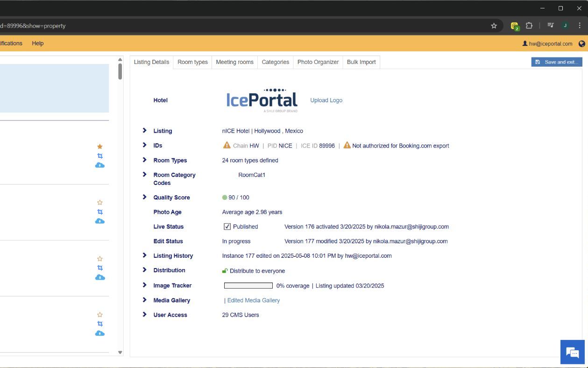Click the IcePortal hotel logo image
This screenshot has height=368, width=588.
262,100
